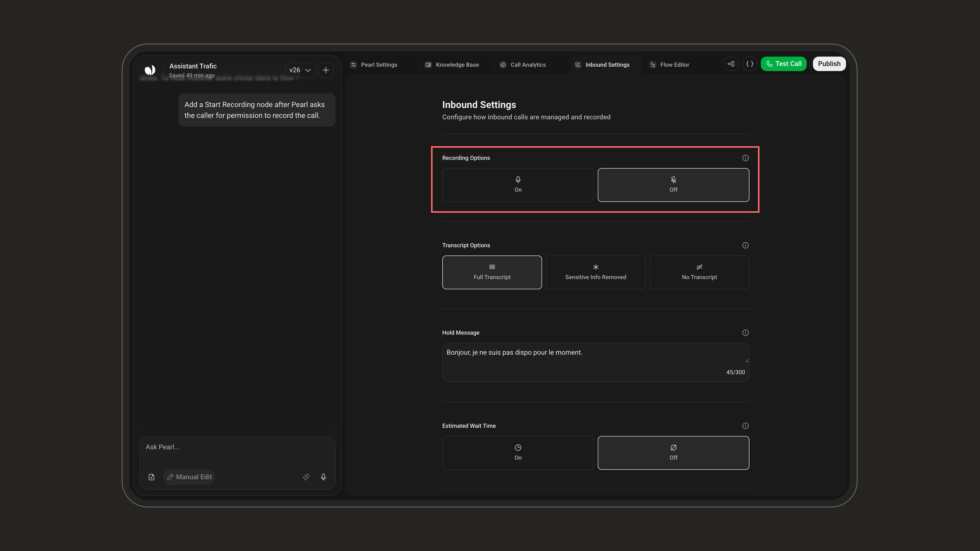Go to the Call Analytics tab
The height and width of the screenshot is (551, 980).
coord(523,65)
